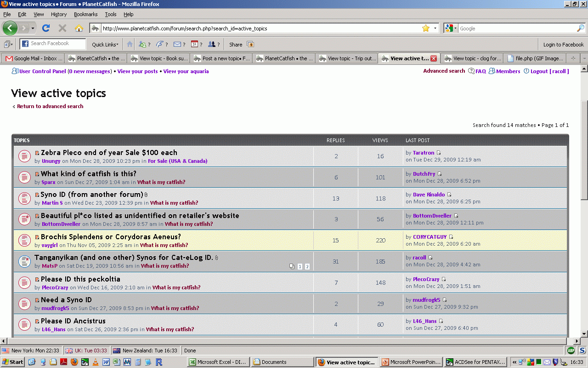Click the UK time status entry
The image size is (588, 368).
pos(86,351)
